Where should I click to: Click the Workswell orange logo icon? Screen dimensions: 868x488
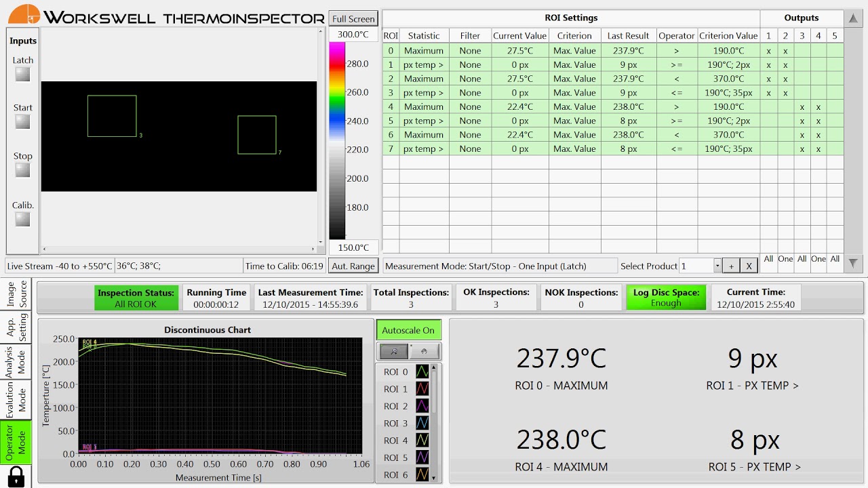click(24, 15)
